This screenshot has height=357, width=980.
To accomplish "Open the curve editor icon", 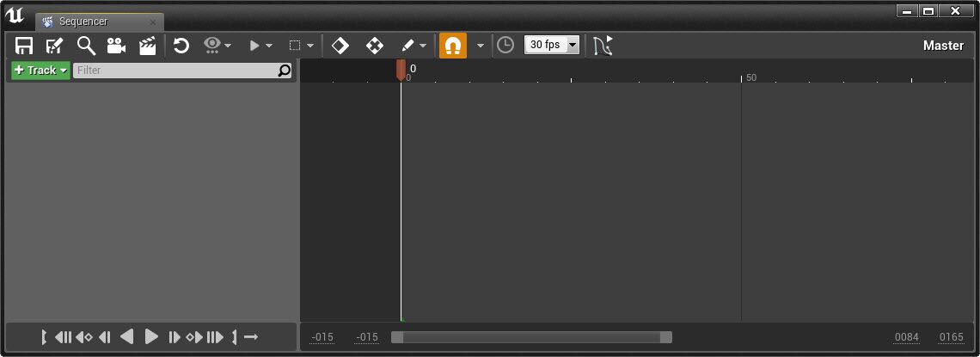I will pyautogui.click(x=603, y=46).
